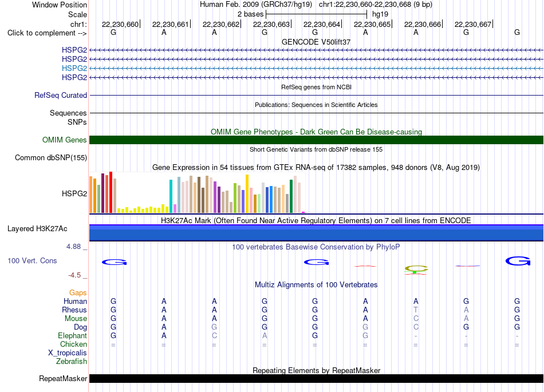The image size is (544, 392).
Task: Click the Elephant species label in Multiz alignment
Action: (72, 335)
